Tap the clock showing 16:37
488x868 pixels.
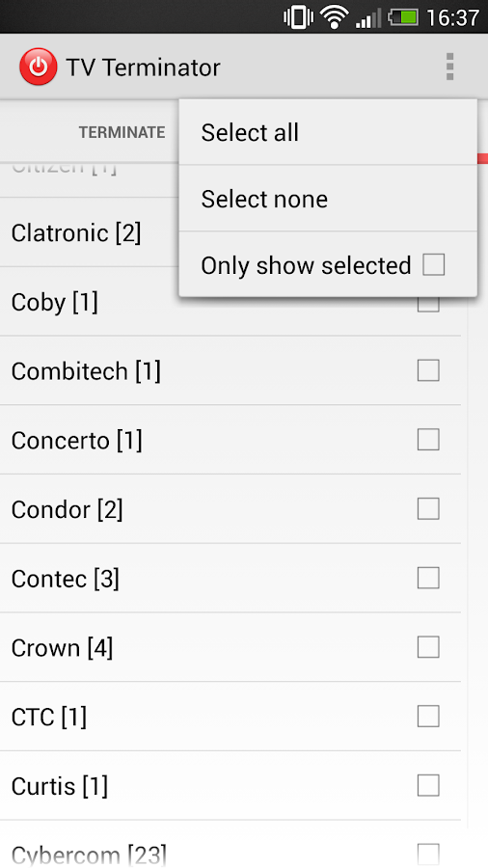pyautogui.click(x=452, y=17)
